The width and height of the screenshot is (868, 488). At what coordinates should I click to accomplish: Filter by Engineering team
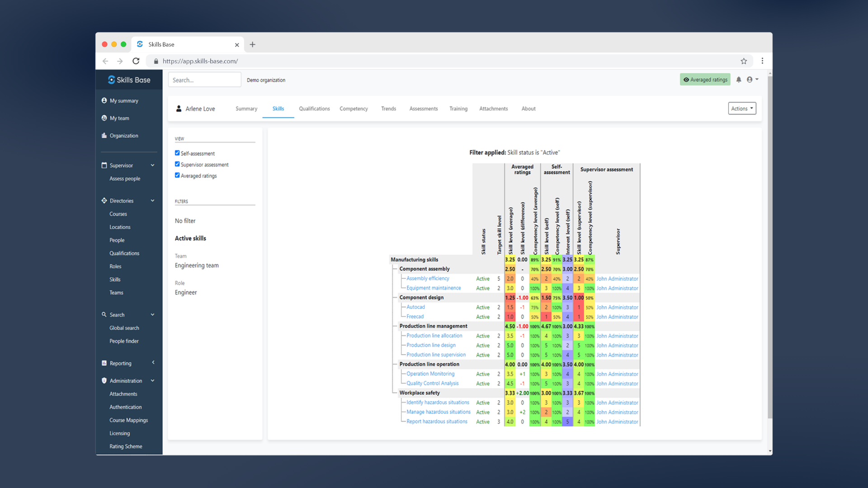pos(197,265)
